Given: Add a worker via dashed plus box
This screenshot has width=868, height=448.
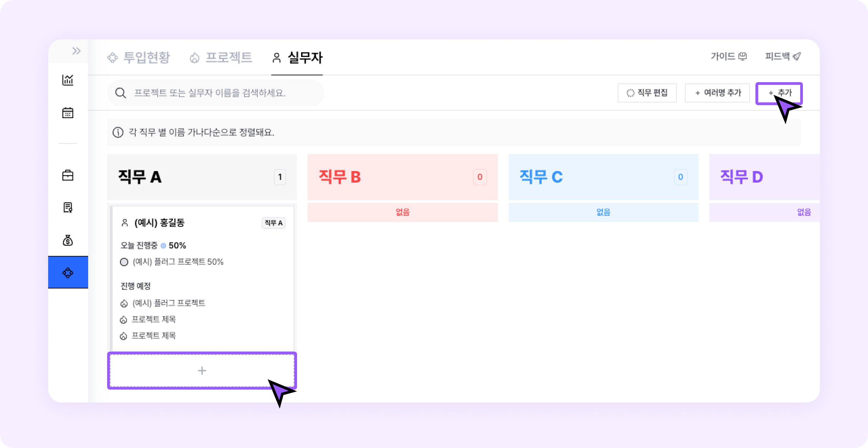Looking at the screenshot, I should click(202, 370).
